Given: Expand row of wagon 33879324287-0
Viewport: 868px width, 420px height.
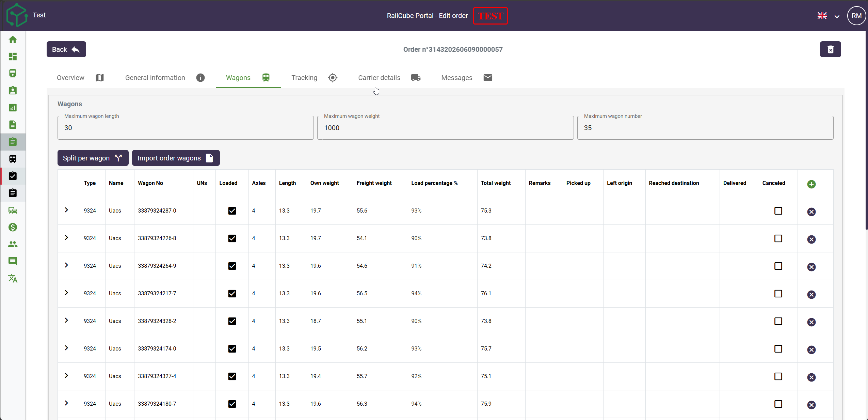Looking at the screenshot, I should coord(66,210).
